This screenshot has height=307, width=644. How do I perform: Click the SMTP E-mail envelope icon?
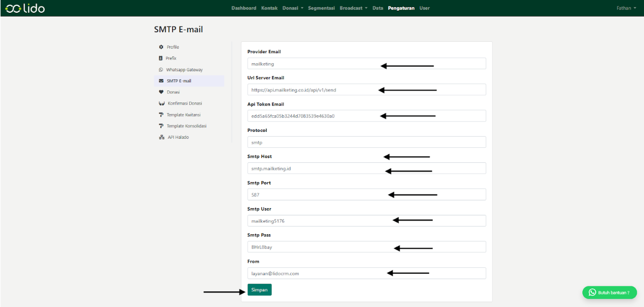tap(161, 81)
